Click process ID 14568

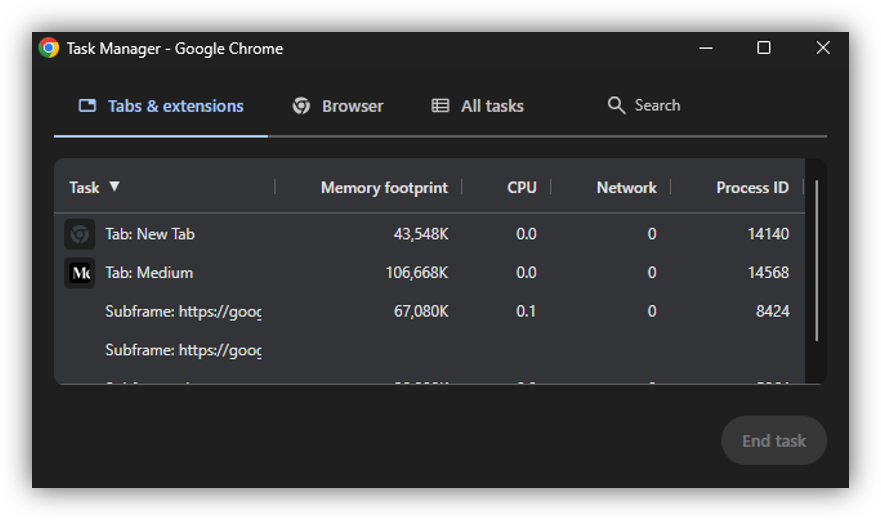tap(768, 273)
